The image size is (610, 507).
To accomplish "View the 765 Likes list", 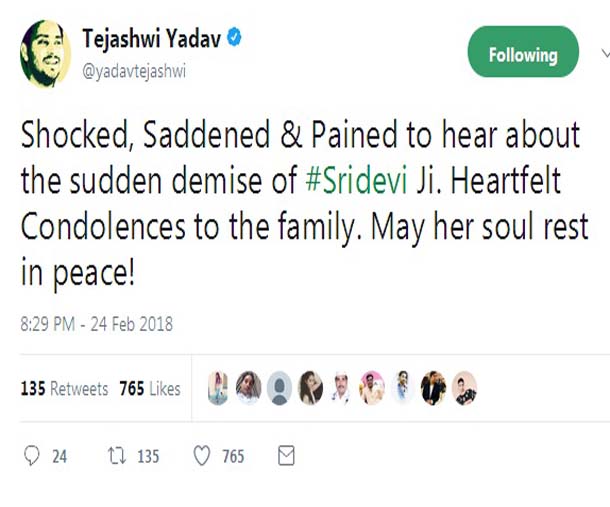I will click(150, 389).
